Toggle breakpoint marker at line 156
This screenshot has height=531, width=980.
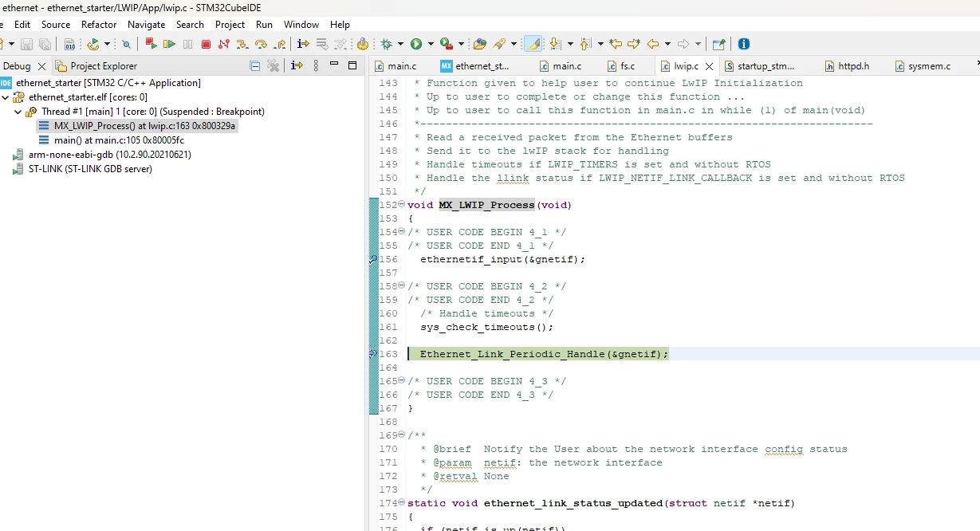[x=373, y=259]
